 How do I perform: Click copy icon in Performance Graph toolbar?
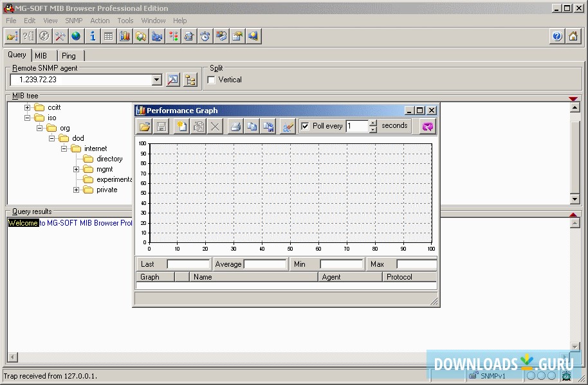click(252, 126)
